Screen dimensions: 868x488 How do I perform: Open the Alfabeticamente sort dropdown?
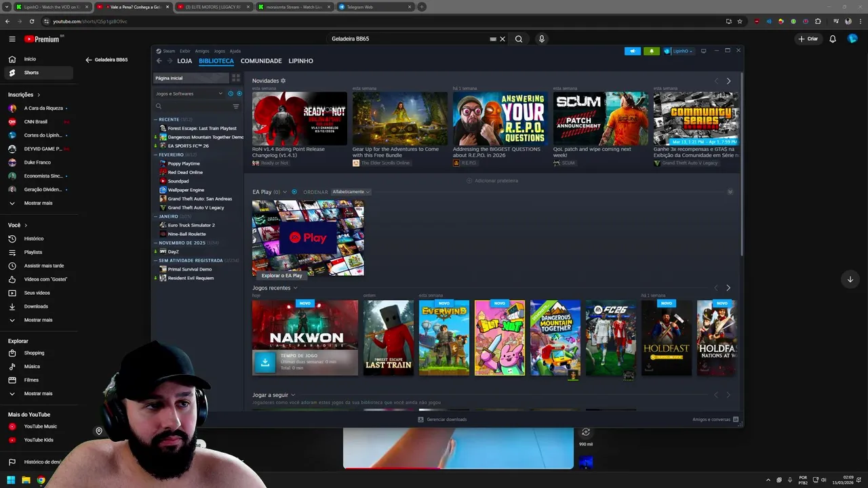coord(351,192)
